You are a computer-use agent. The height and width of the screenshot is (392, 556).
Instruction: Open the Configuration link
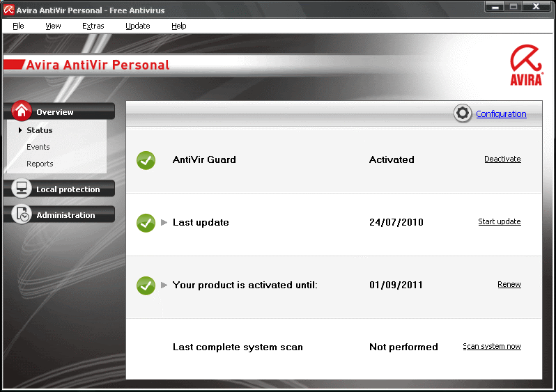point(501,114)
